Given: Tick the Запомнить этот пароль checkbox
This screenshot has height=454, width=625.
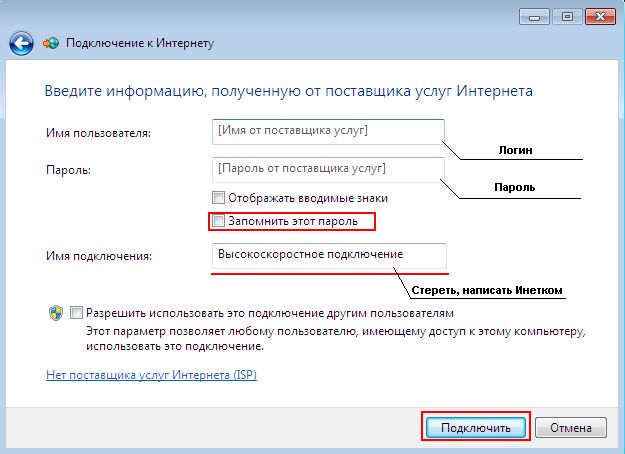Looking at the screenshot, I should tap(218, 220).
